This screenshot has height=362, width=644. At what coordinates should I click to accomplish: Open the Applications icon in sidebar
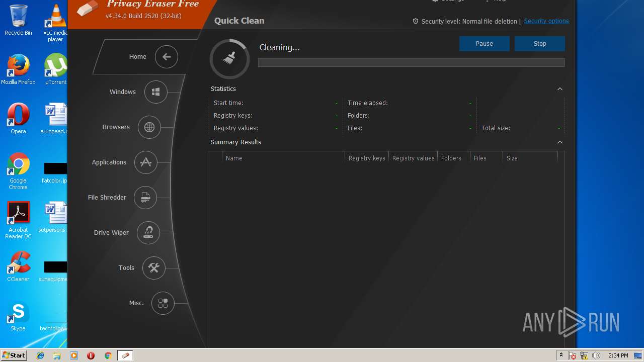tap(146, 162)
